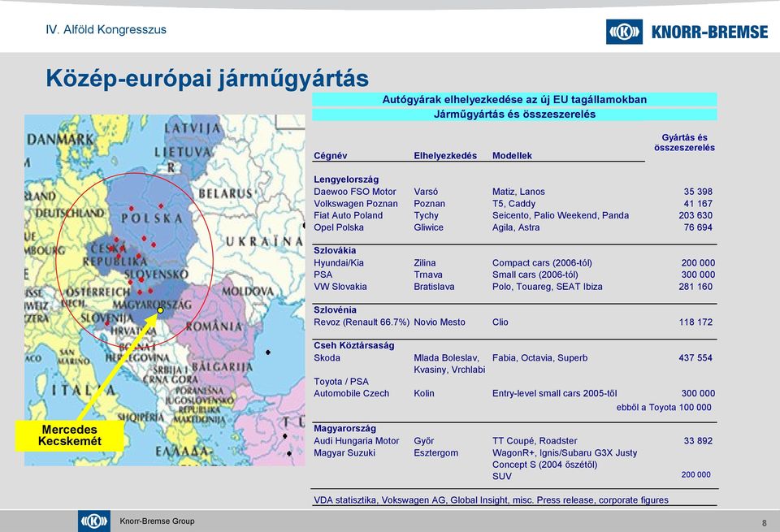Click the ROMÂNIA label on the map
780x532 pixels.
pos(214,327)
